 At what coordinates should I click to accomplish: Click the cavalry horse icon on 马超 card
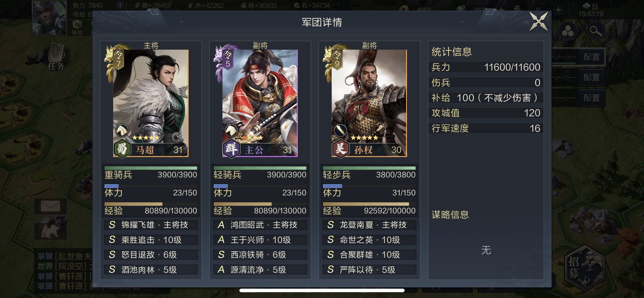click(122, 130)
